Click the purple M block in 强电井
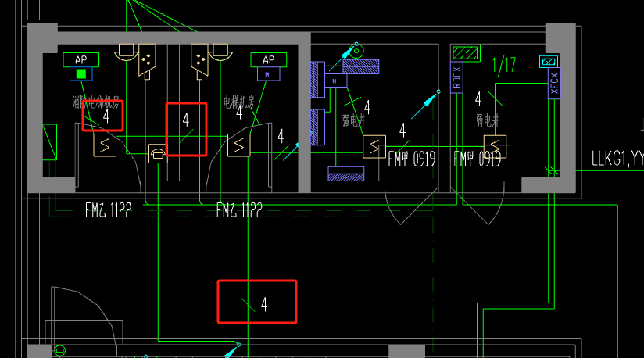Screen dimensions: 644x358 pyautogui.click(x=335, y=81)
